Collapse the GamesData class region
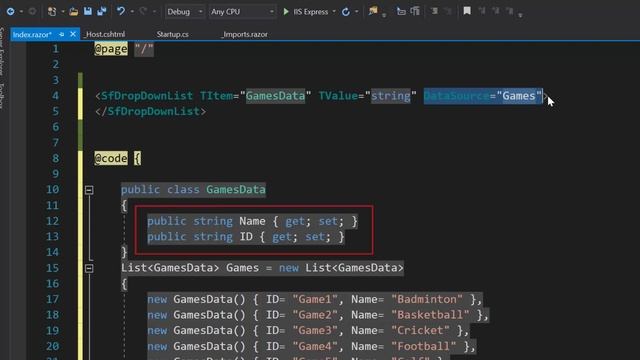This screenshot has height=360, width=640. (x=89, y=190)
